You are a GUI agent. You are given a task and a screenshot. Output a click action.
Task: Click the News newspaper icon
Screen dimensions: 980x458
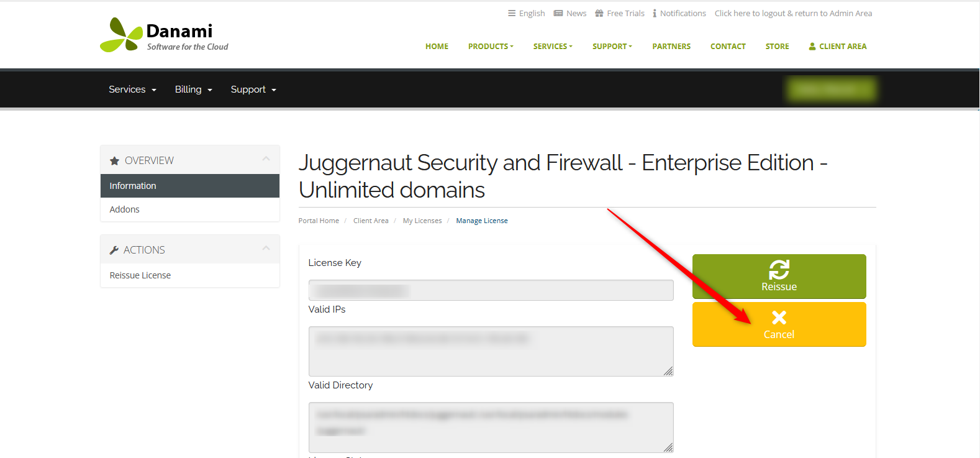pos(558,13)
